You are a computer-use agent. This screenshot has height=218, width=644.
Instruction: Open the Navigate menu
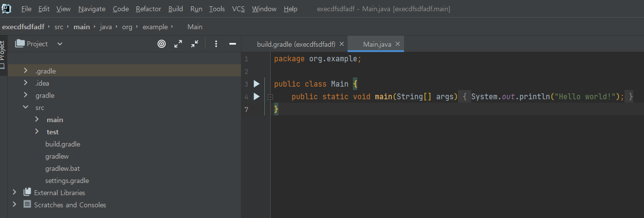[x=92, y=9]
